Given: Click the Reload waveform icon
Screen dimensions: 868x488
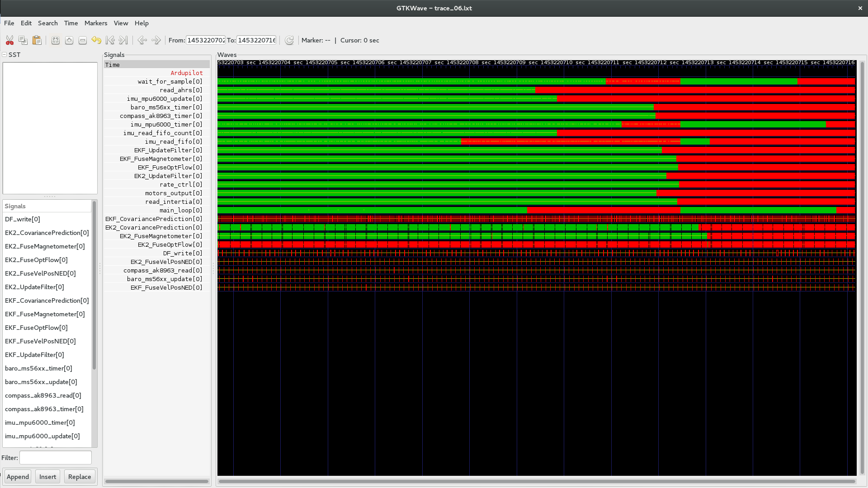Looking at the screenshot, I should coord(289,40).
